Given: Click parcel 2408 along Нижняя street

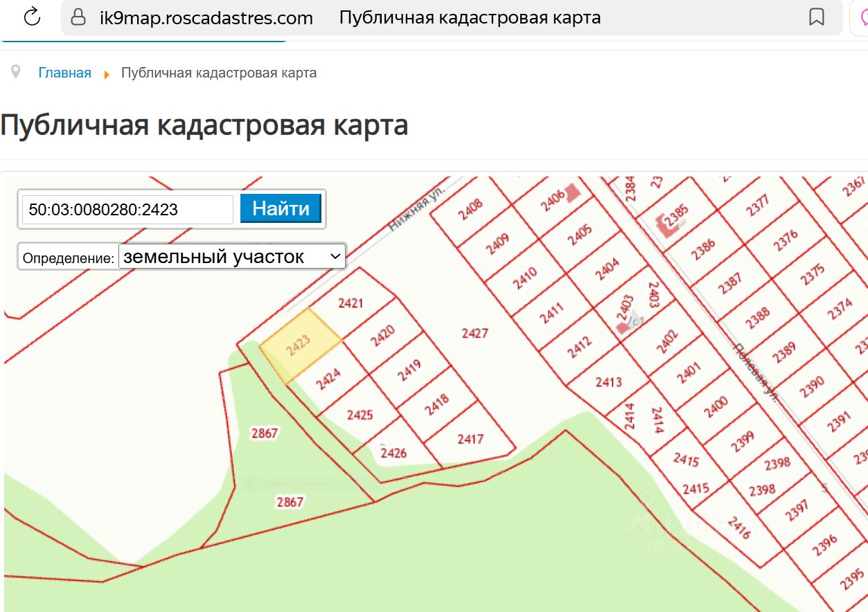Looking at the screenshot, I should coord(471,209).
